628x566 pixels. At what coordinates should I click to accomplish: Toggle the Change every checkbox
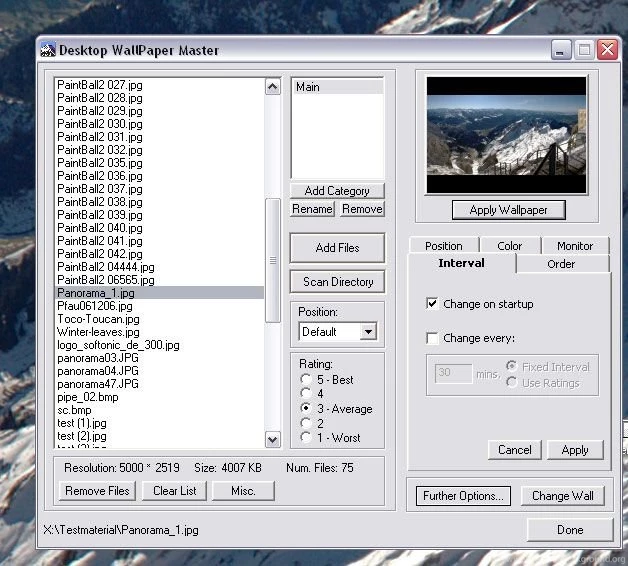[x=432, y=338]
